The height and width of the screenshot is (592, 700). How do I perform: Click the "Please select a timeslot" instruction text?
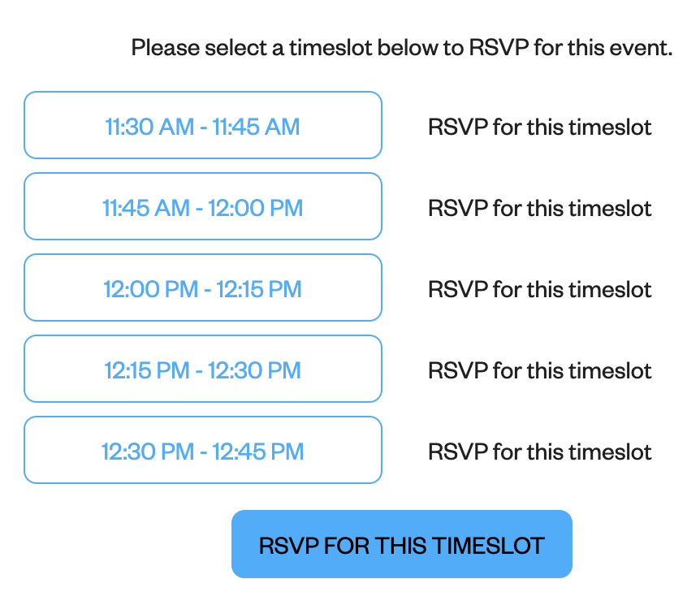pyautogui.click(x=402, y=47)
